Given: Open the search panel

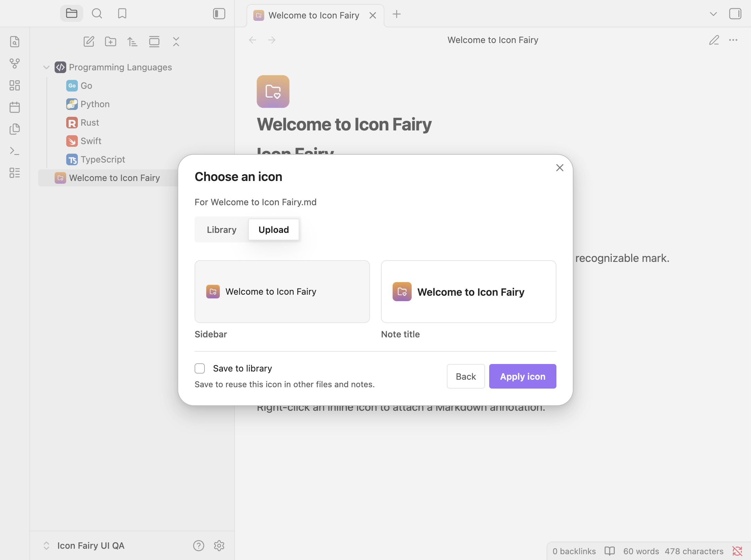Looking at the screenshot, I should point(97,14).
